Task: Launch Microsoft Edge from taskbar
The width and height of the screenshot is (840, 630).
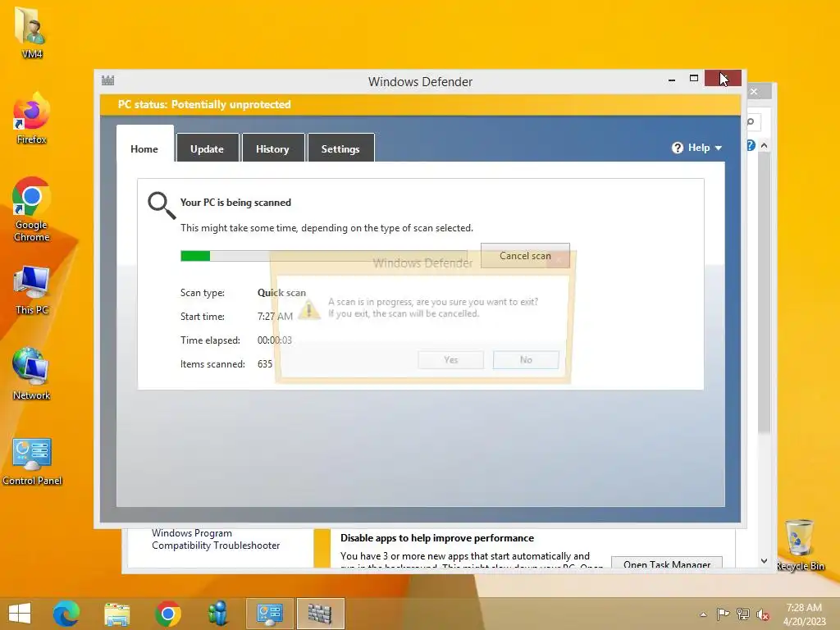Action: click(x=66, y=614)
